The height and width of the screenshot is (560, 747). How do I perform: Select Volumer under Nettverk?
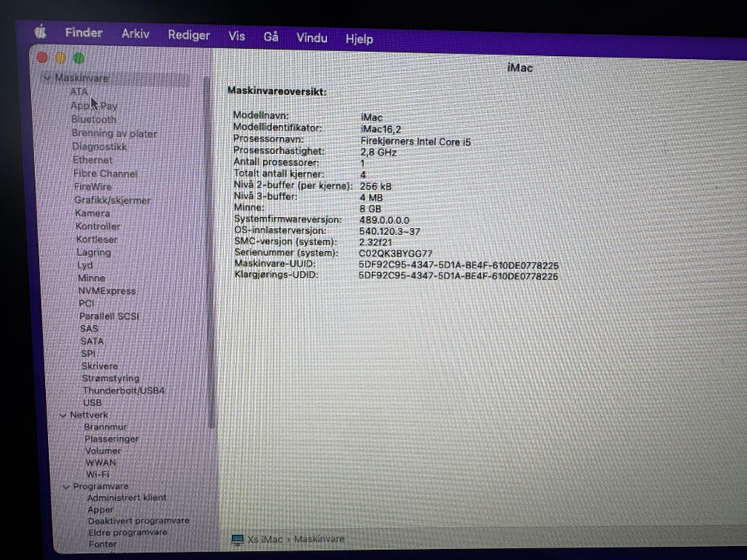coord(103,450)
